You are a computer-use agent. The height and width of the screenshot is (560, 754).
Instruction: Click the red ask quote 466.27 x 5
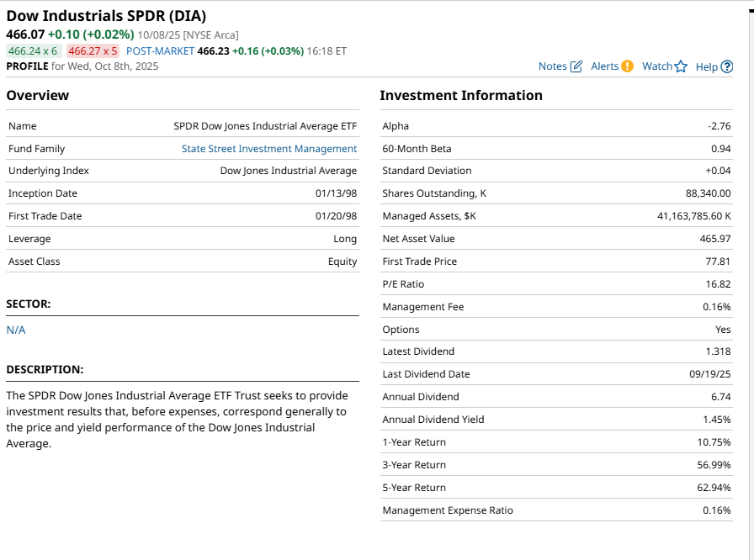click(x=93, y=50)
